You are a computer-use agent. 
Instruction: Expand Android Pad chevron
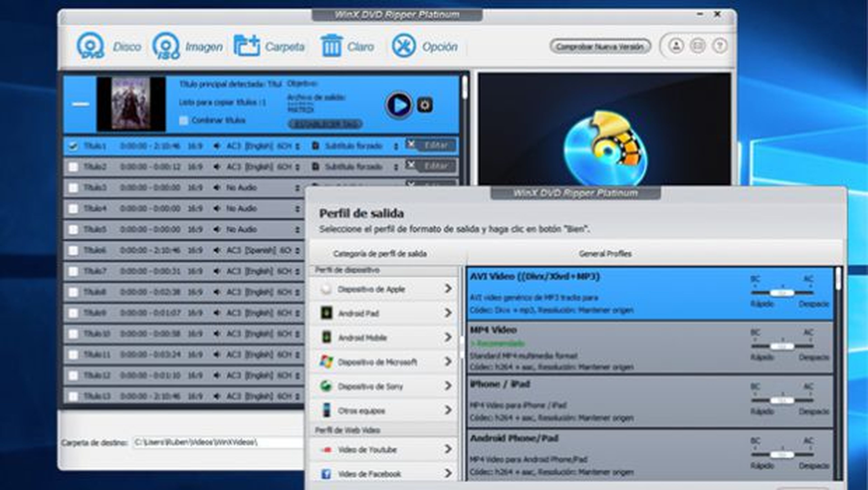(448, 313)
